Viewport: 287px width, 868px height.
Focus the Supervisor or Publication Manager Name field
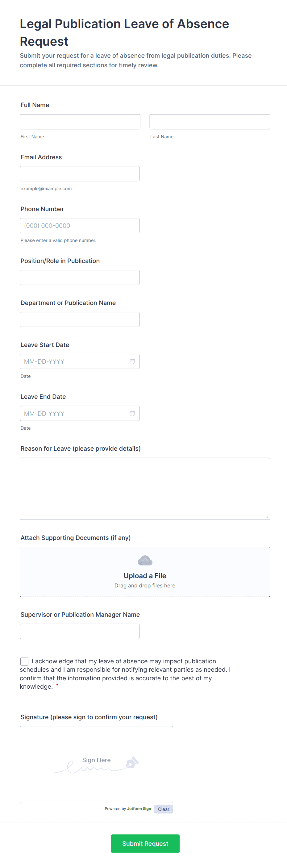(x=80, y=631)
